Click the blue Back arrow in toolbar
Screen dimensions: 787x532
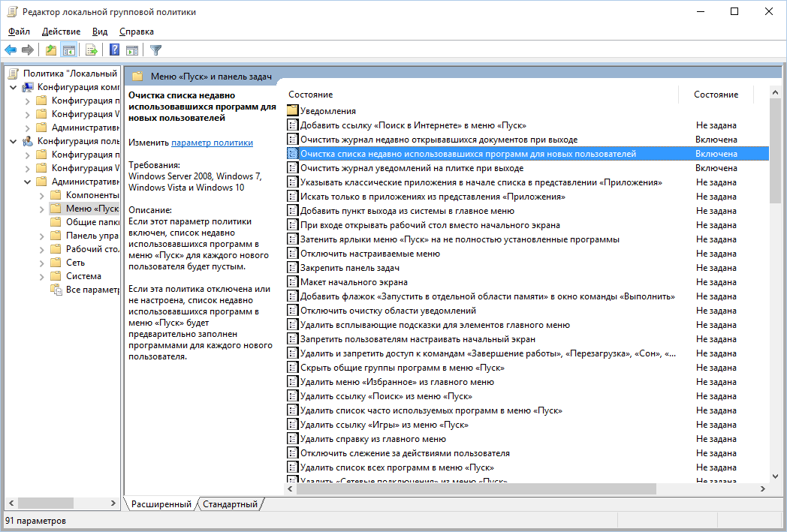point(11,50)
